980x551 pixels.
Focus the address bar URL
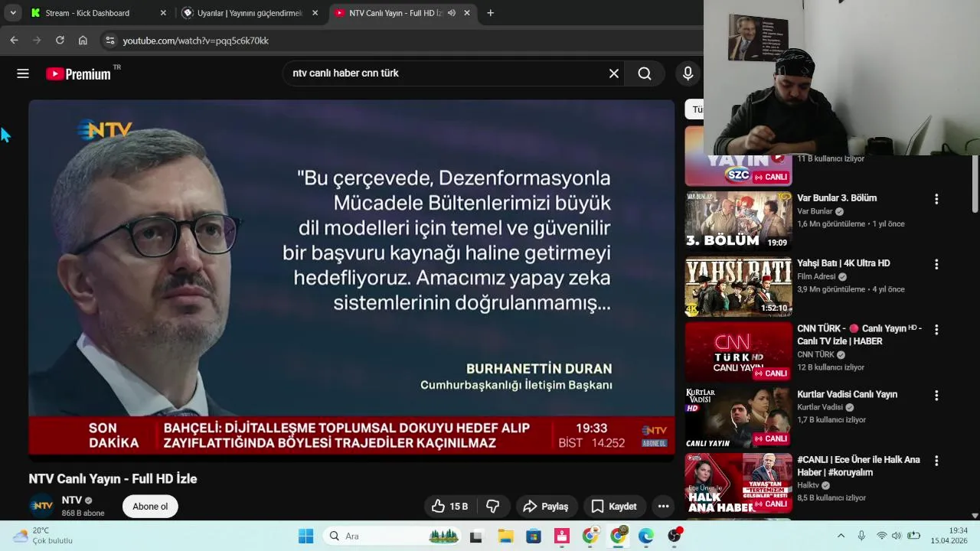click(x=196, y=41)
